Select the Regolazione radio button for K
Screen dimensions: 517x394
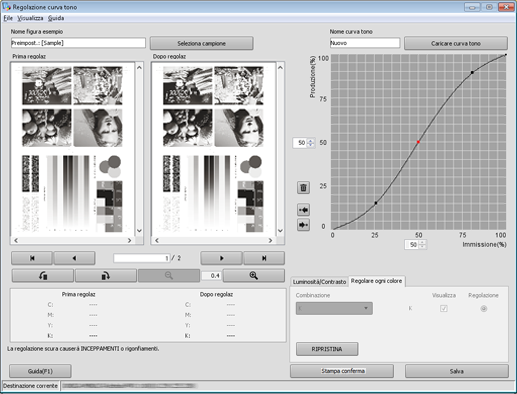pos(484,309)
